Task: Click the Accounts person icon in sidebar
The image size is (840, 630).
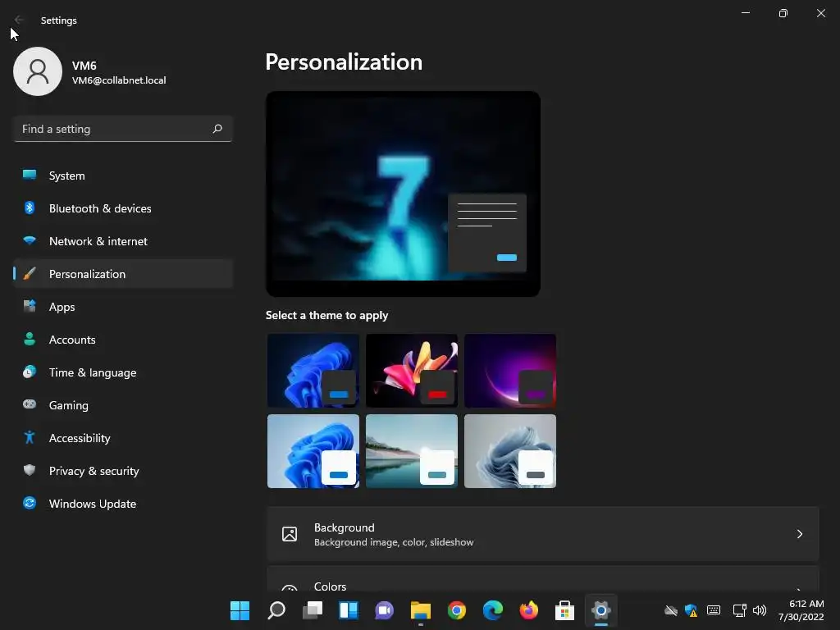Action: coord(30,339)
